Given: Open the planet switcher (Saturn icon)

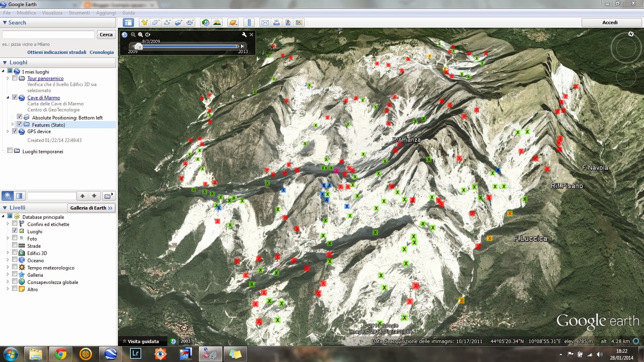Looking at the screenshot, I should (233, 23).
